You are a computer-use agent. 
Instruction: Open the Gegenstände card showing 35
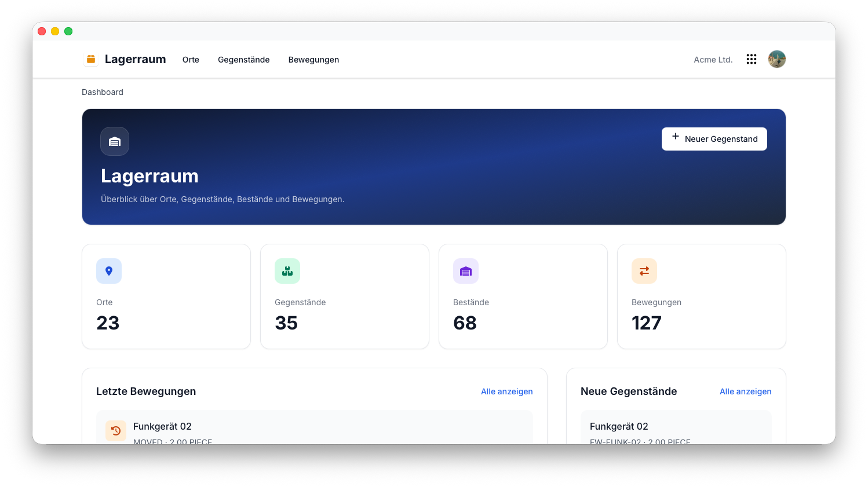pyautogui.click(x=345, y=296)
